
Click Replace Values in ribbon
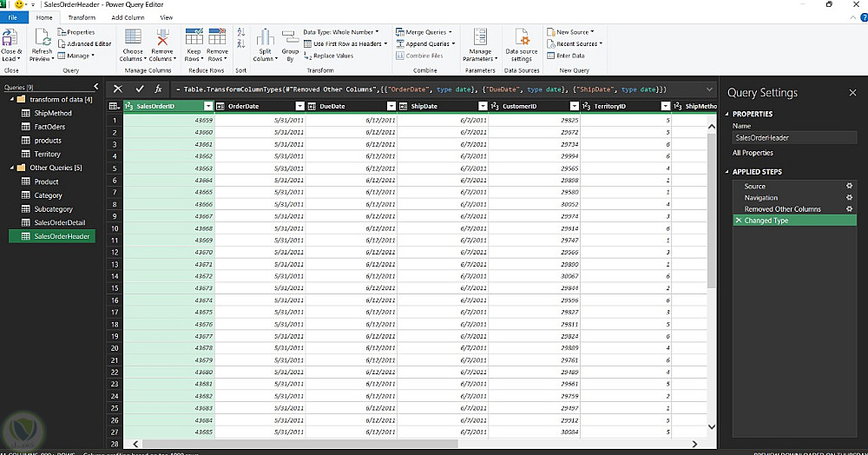click(x=328, y=56)
